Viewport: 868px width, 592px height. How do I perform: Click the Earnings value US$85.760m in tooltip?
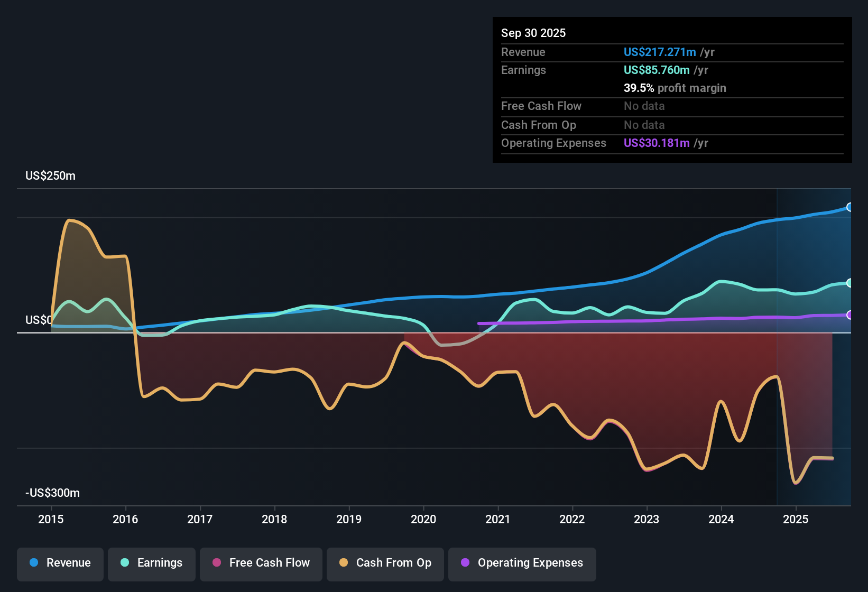pos(656,70)
